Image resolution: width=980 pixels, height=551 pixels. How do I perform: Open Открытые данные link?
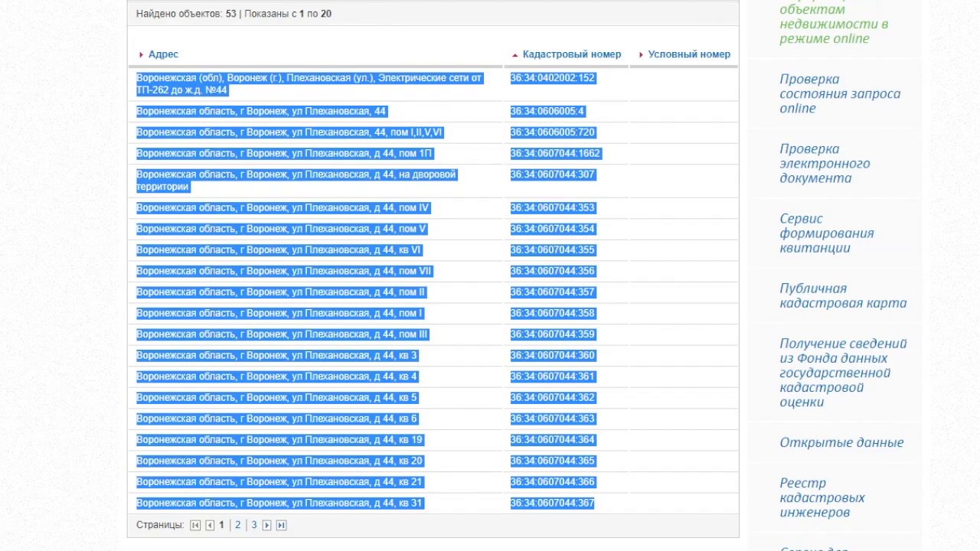point(841,442)
